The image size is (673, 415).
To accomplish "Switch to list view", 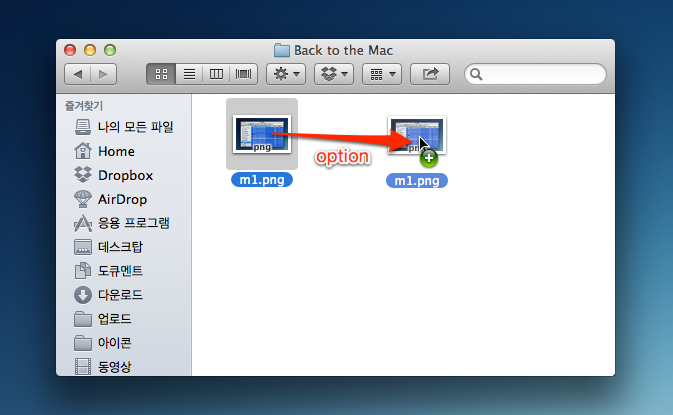I will click(x=189, y=74).
